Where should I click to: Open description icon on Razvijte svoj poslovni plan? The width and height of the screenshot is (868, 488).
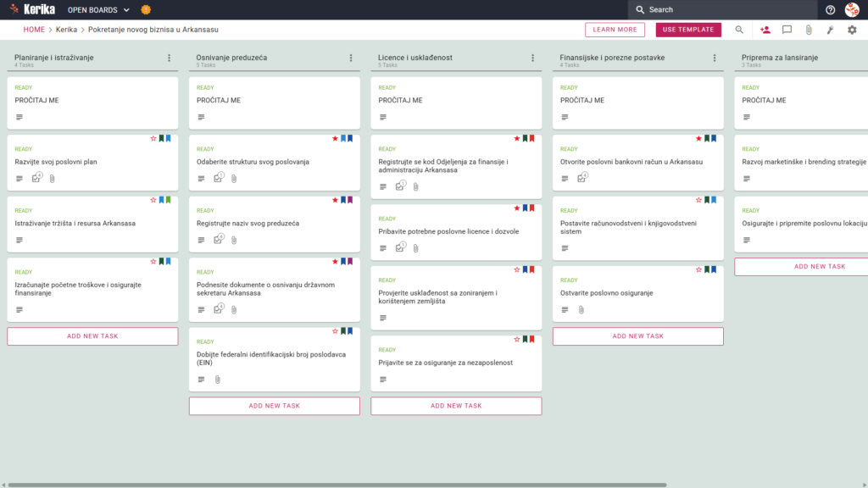19,179
